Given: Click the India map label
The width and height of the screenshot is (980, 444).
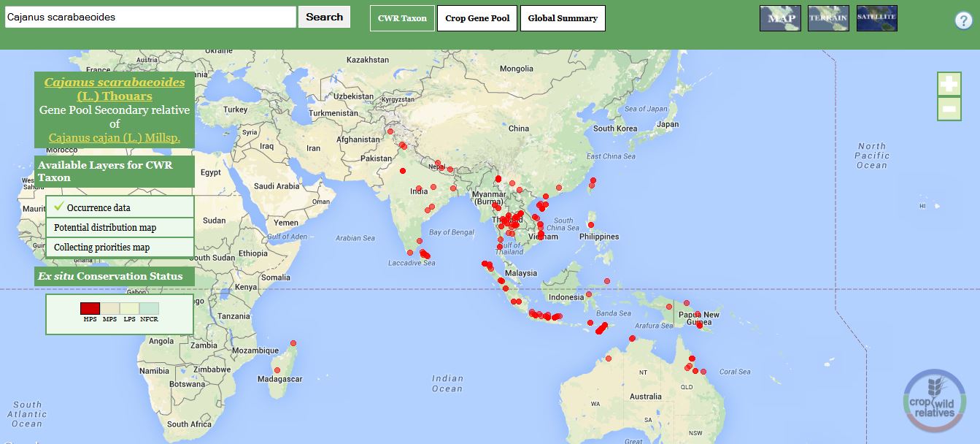Looking at the screenshot, I should (x=419, y=191).
